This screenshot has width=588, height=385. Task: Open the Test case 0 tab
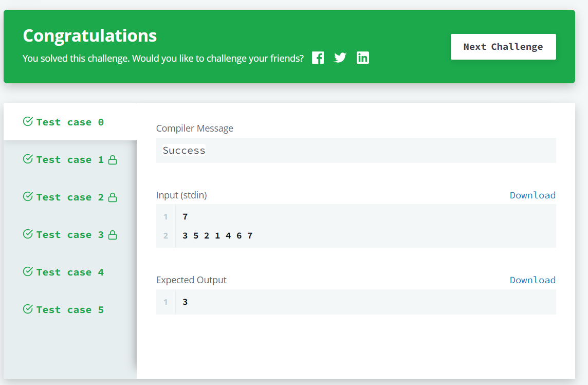tap(70, 122)
